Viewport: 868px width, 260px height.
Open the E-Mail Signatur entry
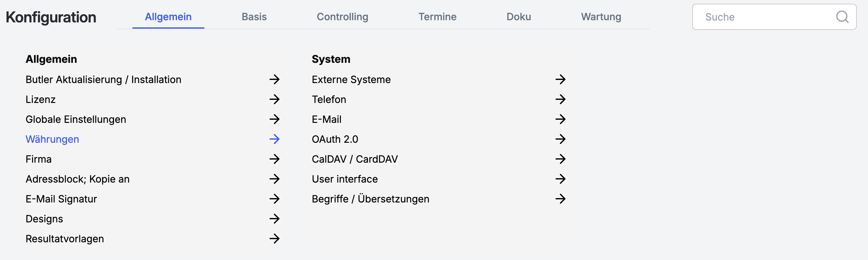coord(61,199)
